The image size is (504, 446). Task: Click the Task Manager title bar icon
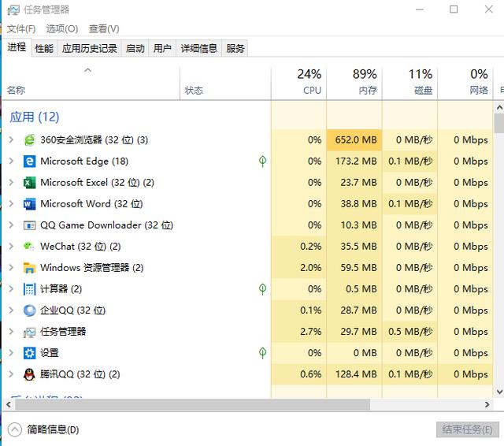click(13, 9)
